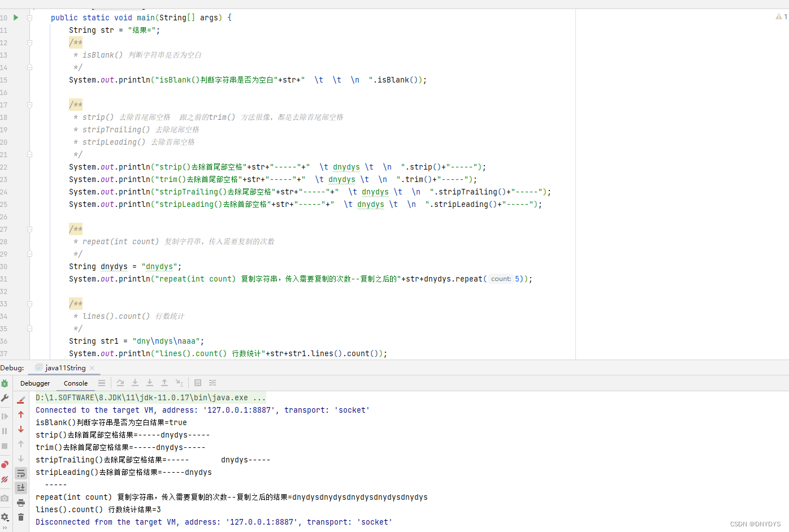
Task: Collapse main method fold marker
Action: [x=29, y=18]
